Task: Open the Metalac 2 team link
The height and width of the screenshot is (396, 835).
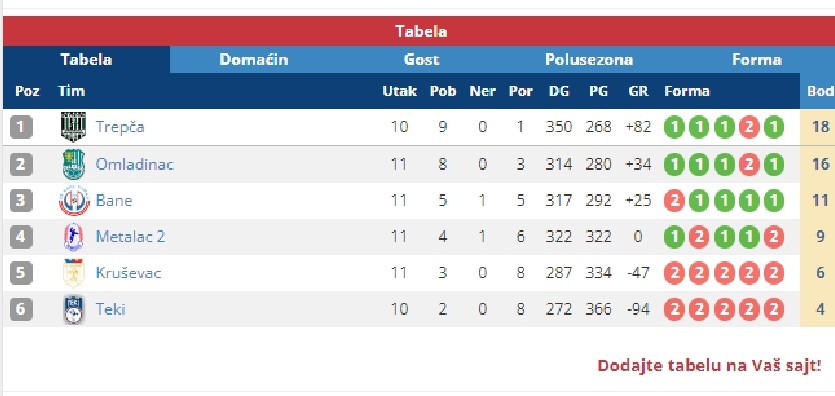Action: (x=130, y=237)
